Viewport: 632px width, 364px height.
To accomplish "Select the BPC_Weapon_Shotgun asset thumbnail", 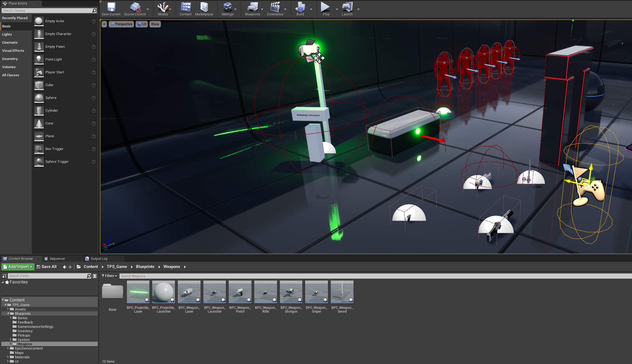I will (x=291, y=292).
